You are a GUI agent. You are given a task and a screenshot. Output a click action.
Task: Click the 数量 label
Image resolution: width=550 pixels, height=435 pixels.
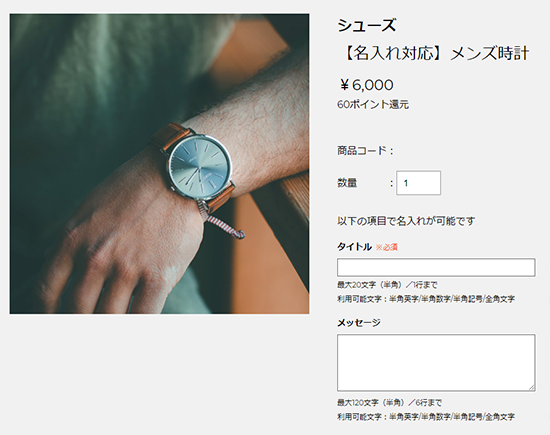[x=347, y=183]
